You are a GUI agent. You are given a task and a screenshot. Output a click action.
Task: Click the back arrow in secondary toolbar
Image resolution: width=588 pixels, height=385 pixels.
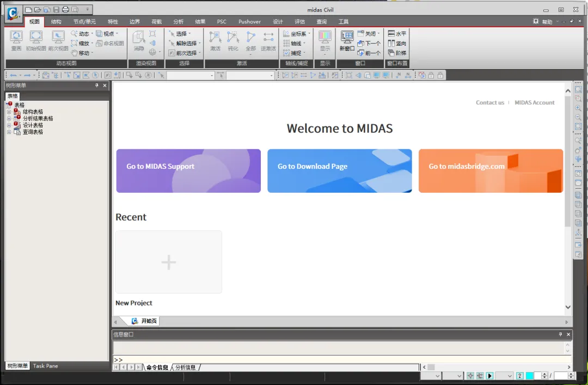click(13, 76)
